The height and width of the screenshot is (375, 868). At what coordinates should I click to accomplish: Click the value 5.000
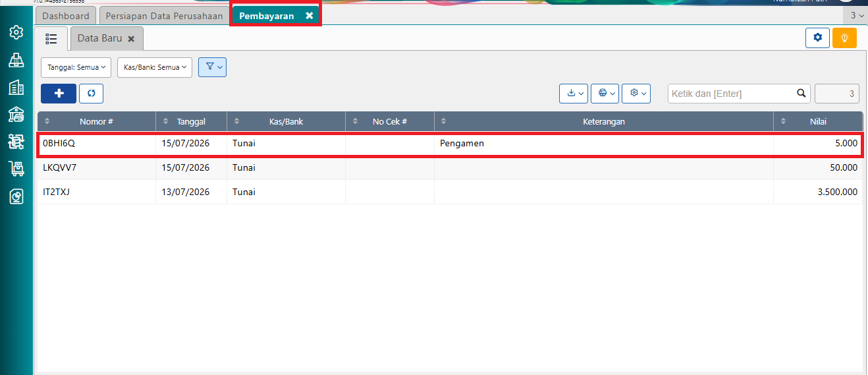coord(846,143)
